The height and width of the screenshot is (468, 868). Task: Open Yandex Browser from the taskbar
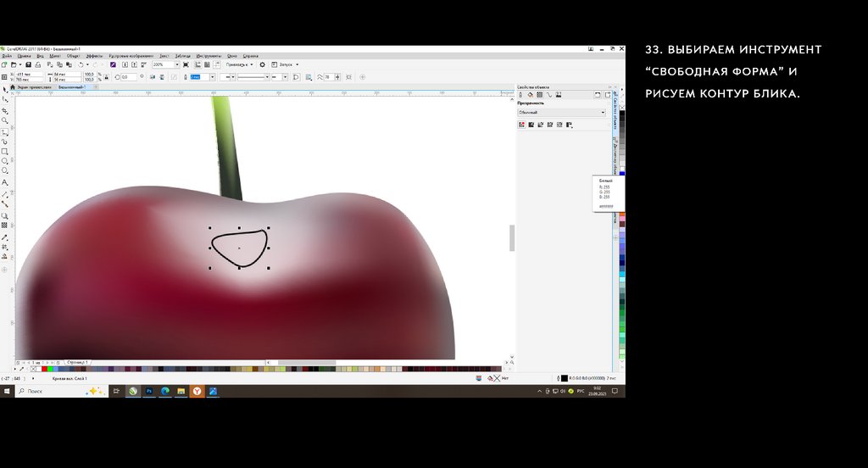[197, 391]
